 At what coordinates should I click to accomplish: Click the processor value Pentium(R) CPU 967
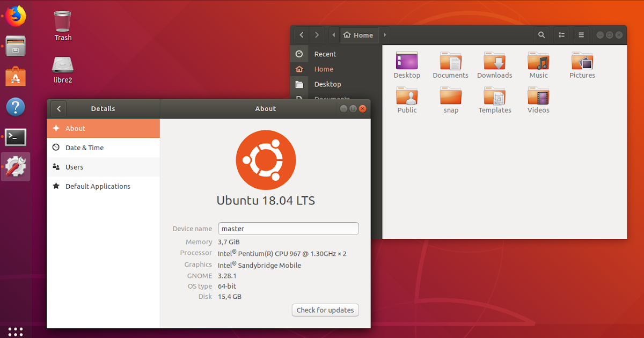[282, 253]
